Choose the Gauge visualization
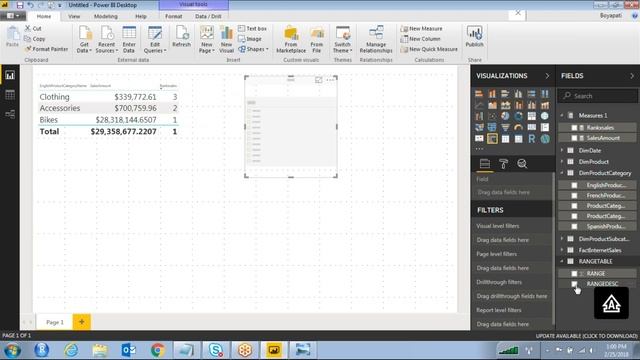 coord(518,128)
